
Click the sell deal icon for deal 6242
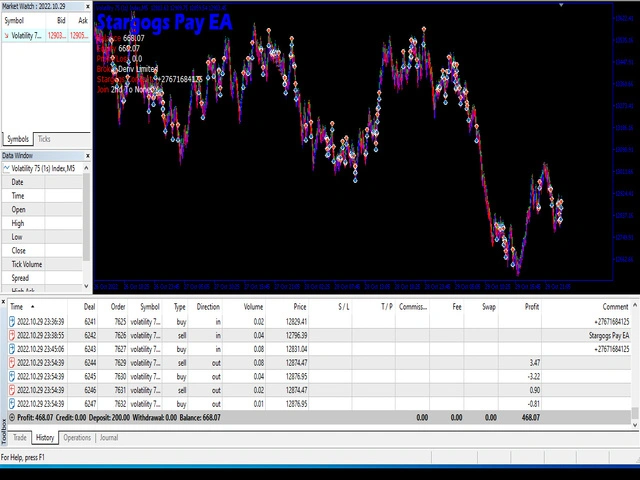[13, 335]
